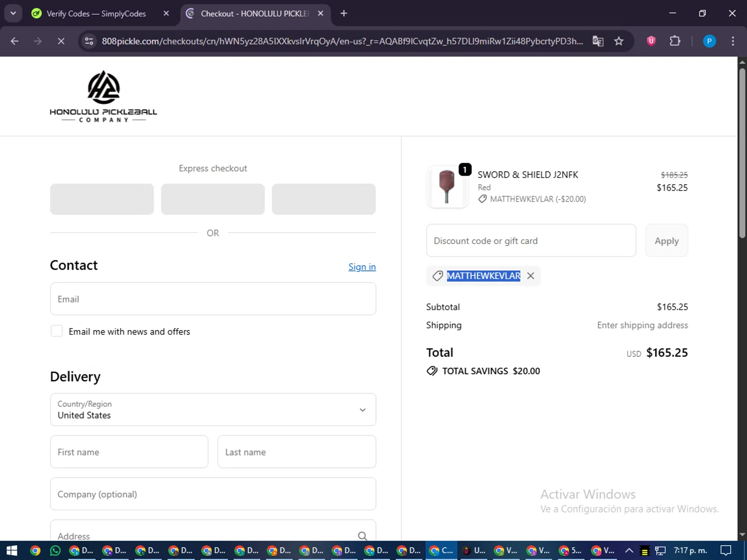
Task: Open the translate page icon
Action: click(x=598, y=41)
